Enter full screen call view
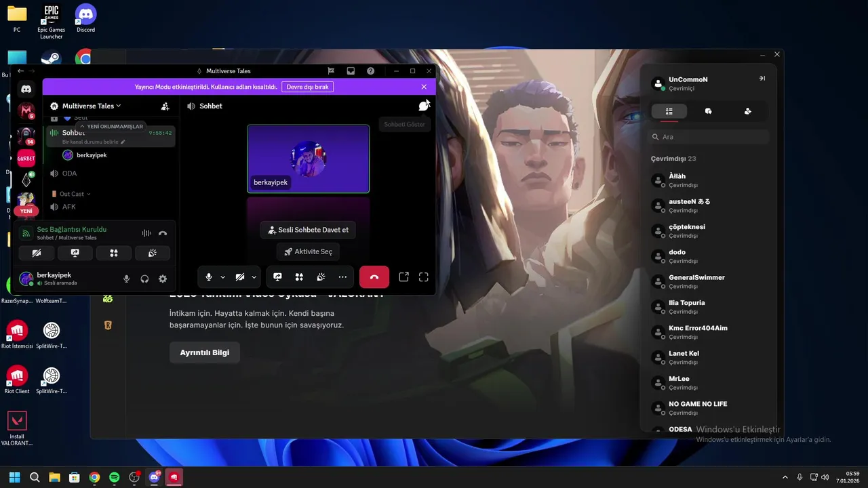 tap(424, 277)
